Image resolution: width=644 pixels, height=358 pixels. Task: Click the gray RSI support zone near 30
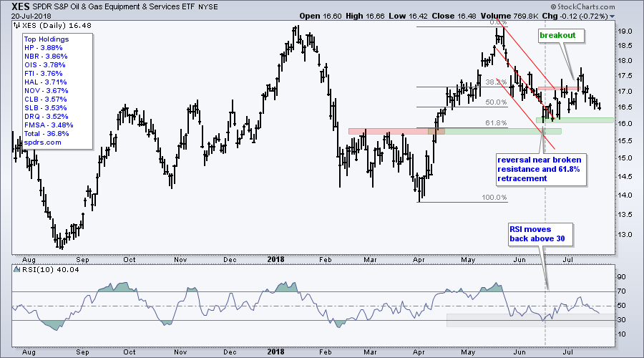[x=531, y=320]
